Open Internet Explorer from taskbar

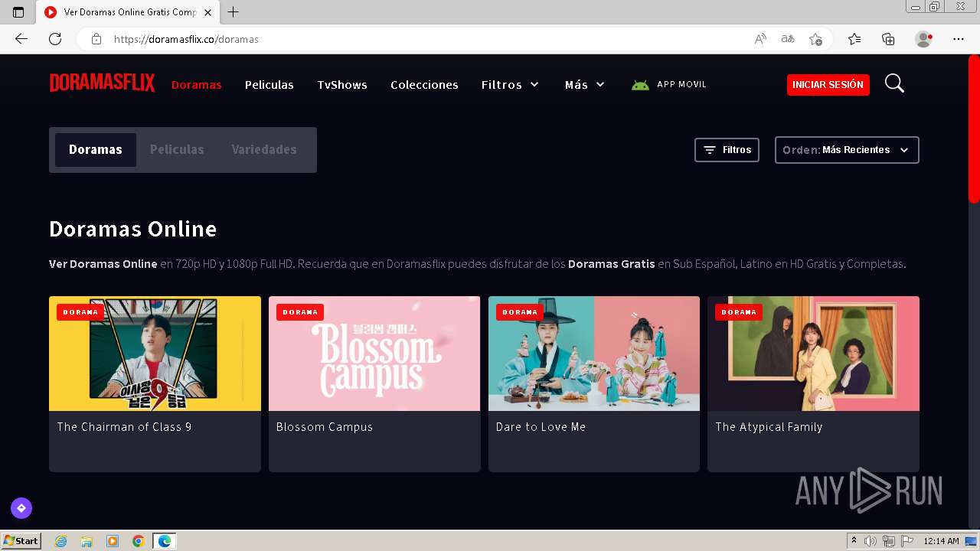pos(61,541)
